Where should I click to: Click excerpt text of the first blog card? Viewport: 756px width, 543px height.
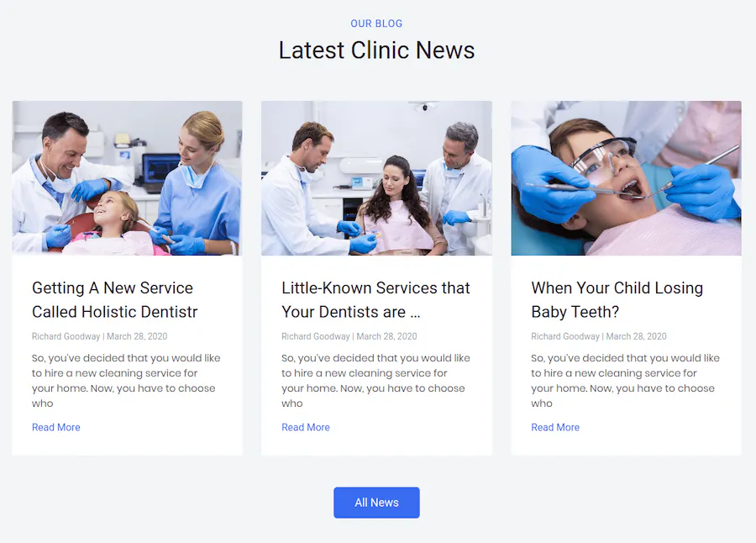coord(126,380)
